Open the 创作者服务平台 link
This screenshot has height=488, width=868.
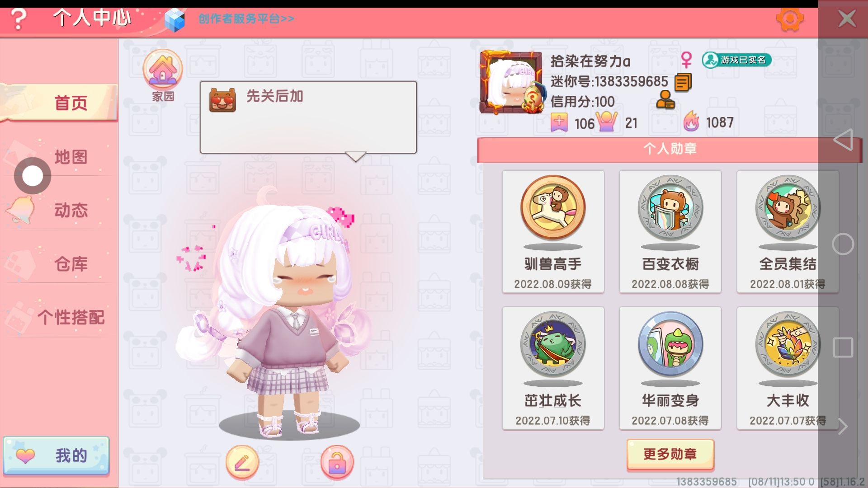246,19
